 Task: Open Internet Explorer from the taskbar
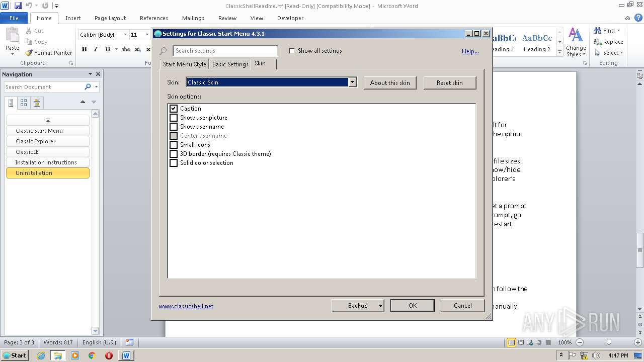[41, 355]
